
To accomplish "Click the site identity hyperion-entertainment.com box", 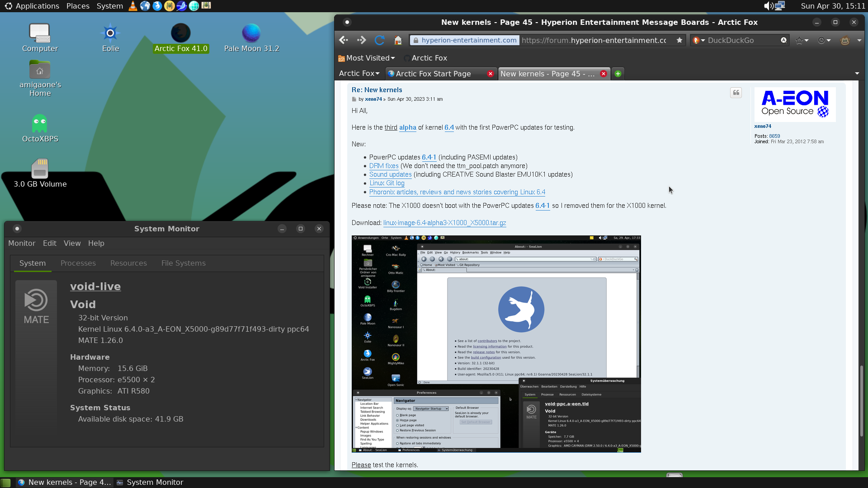I will [x=464, y=40].
